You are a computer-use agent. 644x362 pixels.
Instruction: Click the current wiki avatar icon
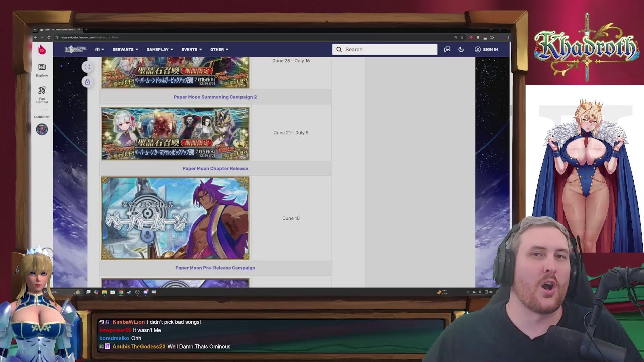point(42,129)
